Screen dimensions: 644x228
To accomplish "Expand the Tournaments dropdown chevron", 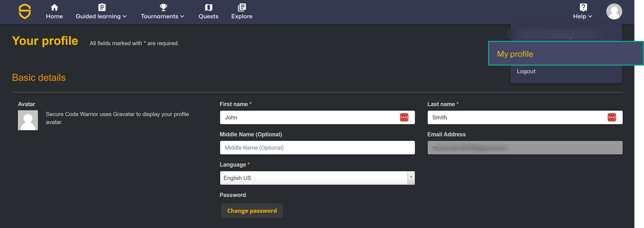I will [182, 16].
